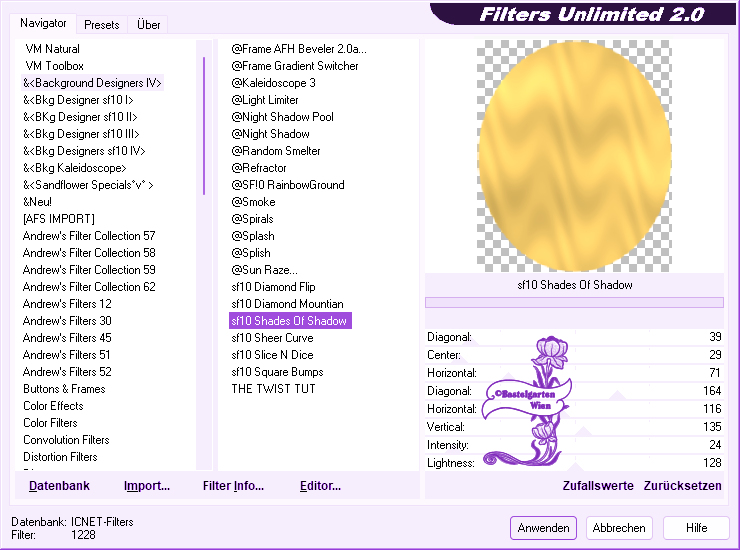Screen dimensions: 740x550
Task: Show Filter Info...
Action: 233,486
